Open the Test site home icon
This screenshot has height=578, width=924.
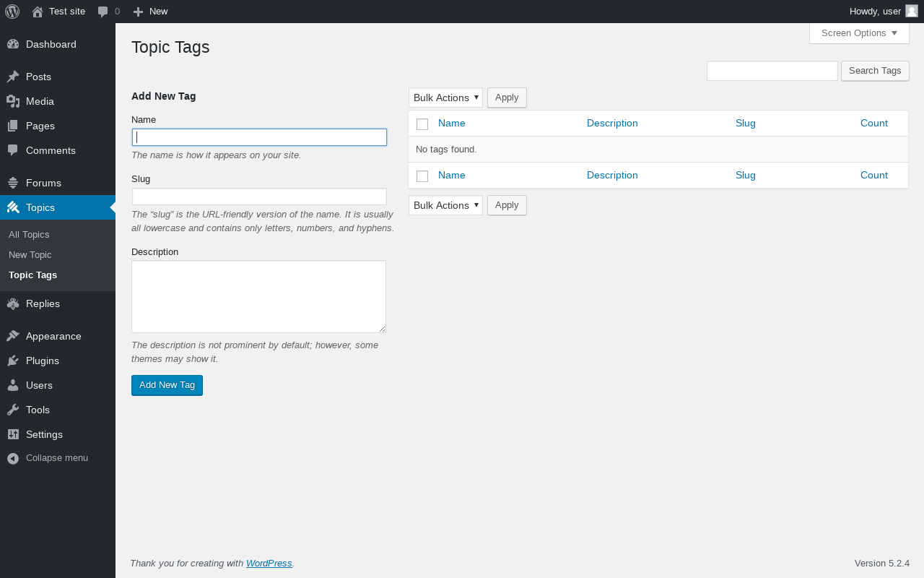[x=38, y=12]
